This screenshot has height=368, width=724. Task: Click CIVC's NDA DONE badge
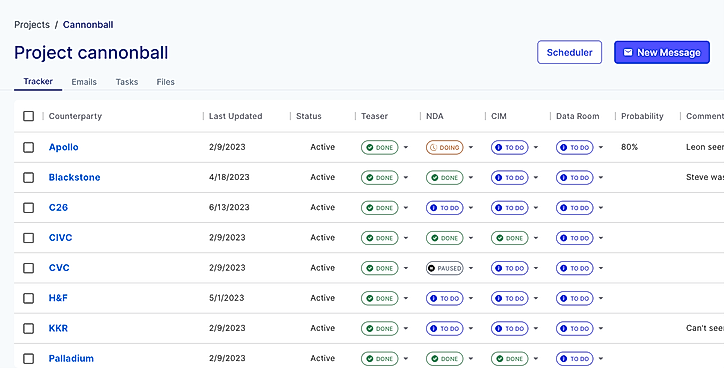click(444, 238)
